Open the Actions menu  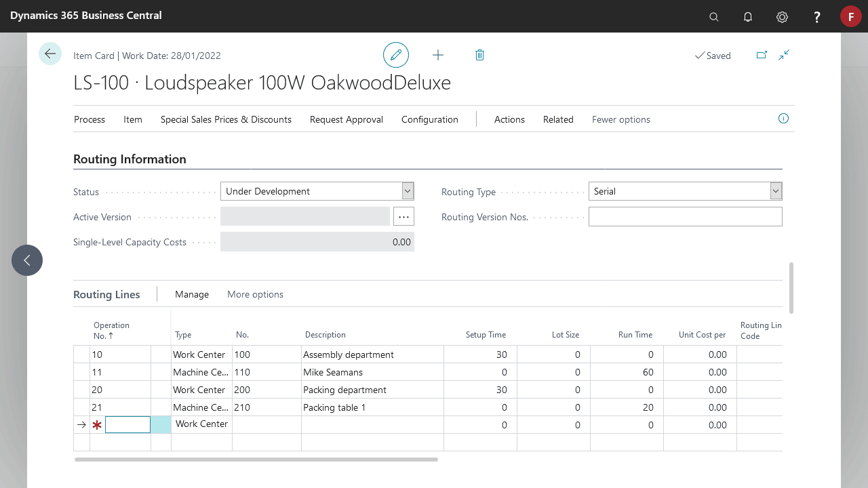pos(509,119)
